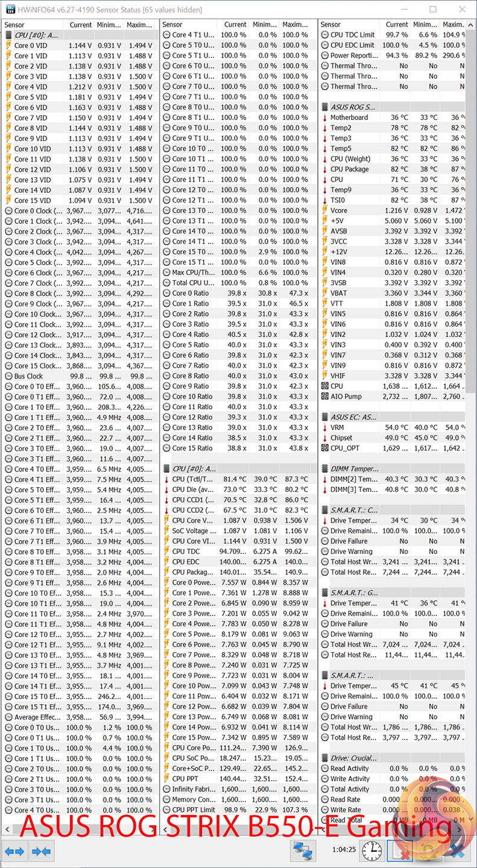The height and width of the screenshot is (868, 477).
Task: Click the thermometer icon beside DIMM[2] Tem...
Action: 324,479
